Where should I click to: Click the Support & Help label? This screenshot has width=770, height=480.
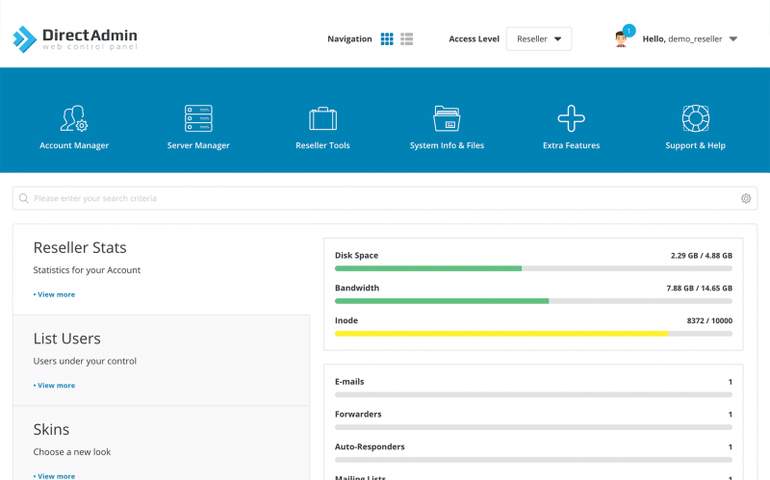695,145
